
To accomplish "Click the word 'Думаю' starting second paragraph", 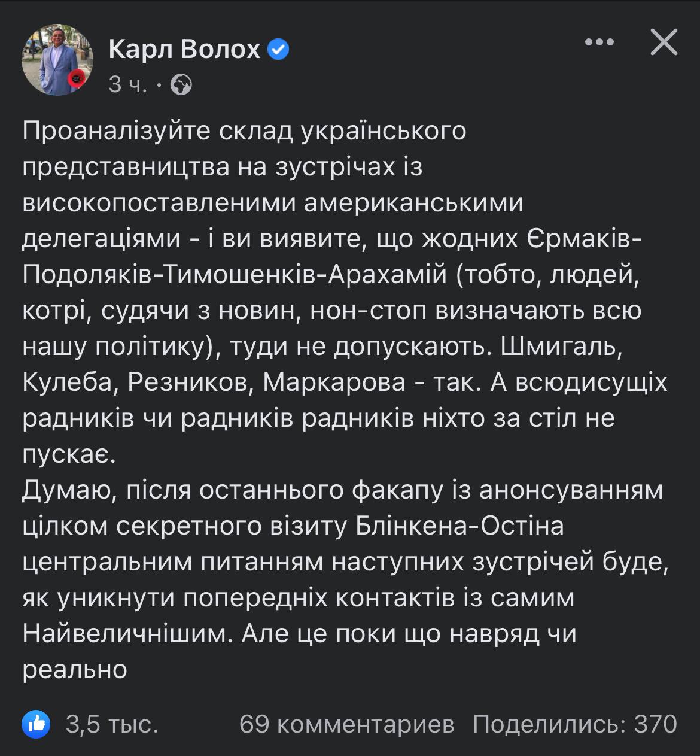I will click(x=63, y=490).
